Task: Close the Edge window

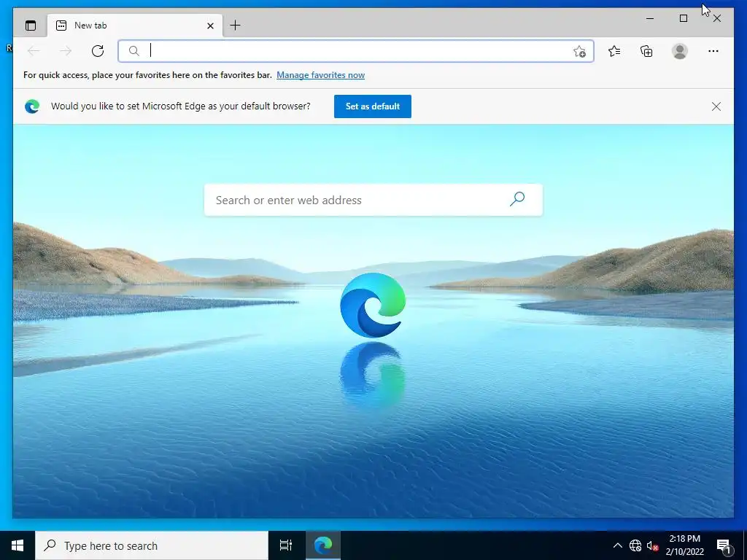Action: coord(717,18)
